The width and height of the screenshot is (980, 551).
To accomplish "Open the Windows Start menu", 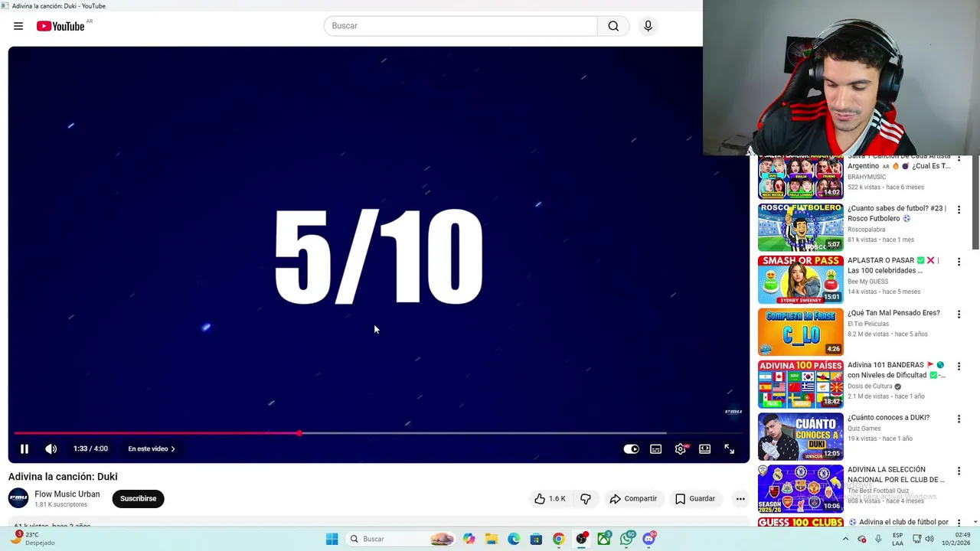I will [x=332, y=539].
